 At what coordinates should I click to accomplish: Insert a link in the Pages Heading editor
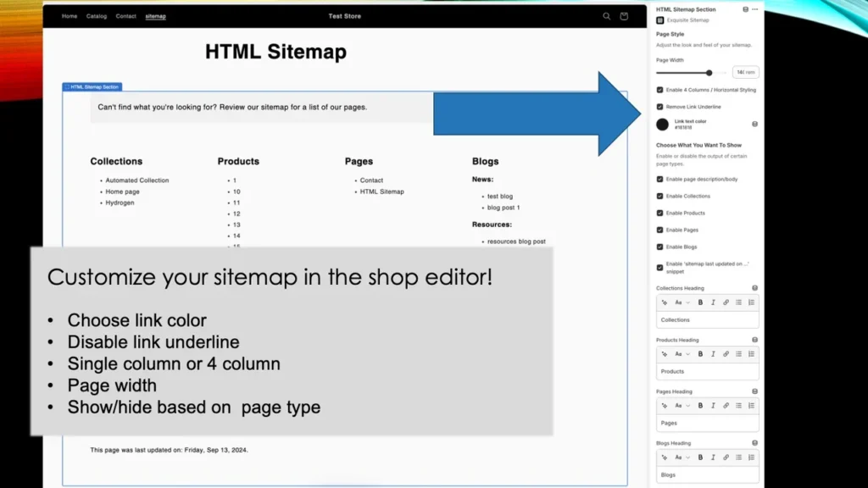click(726, 405)
